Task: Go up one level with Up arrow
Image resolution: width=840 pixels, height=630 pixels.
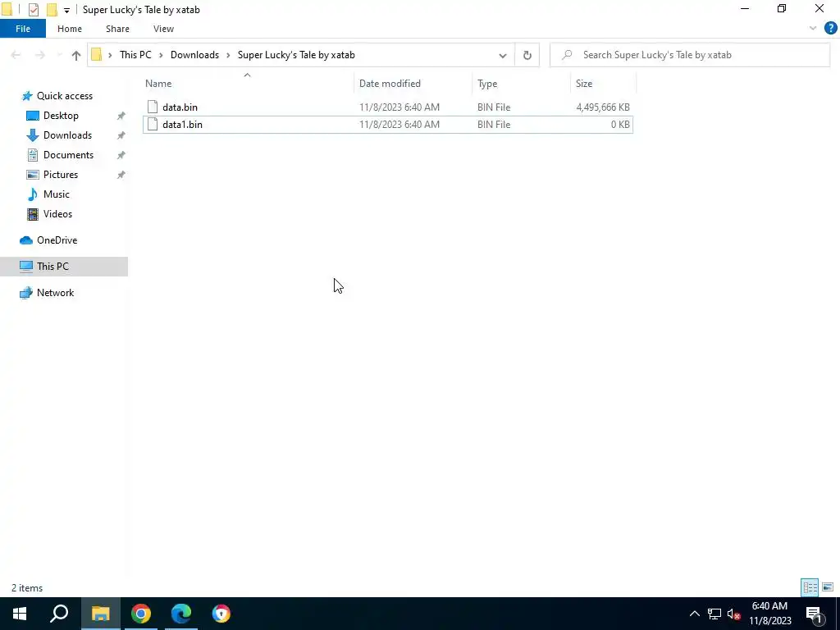Action: tap(76, 55)
